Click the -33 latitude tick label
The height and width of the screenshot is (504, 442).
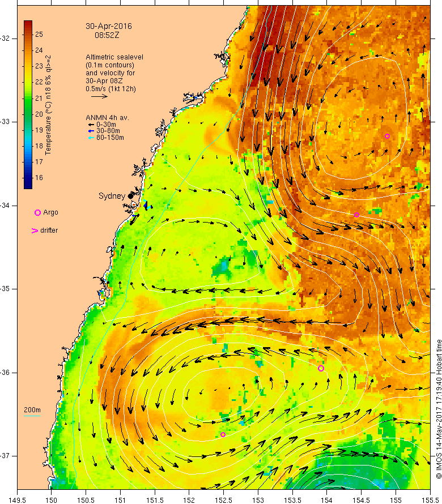(5, 122)
